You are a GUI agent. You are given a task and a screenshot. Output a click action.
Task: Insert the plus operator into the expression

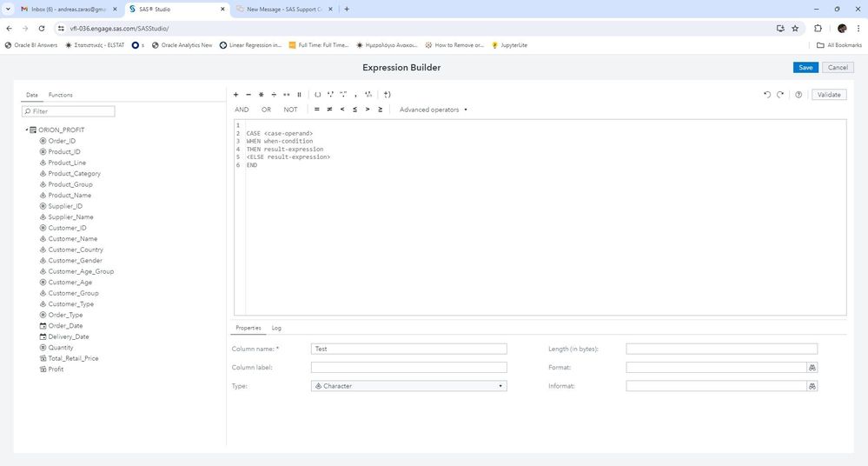235,95
